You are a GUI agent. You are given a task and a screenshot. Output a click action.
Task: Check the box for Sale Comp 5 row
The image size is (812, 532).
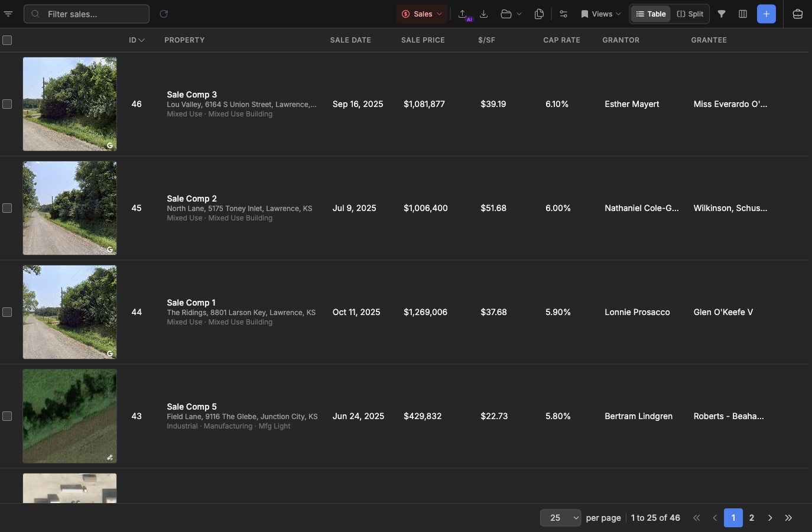(x=7, y=416)
